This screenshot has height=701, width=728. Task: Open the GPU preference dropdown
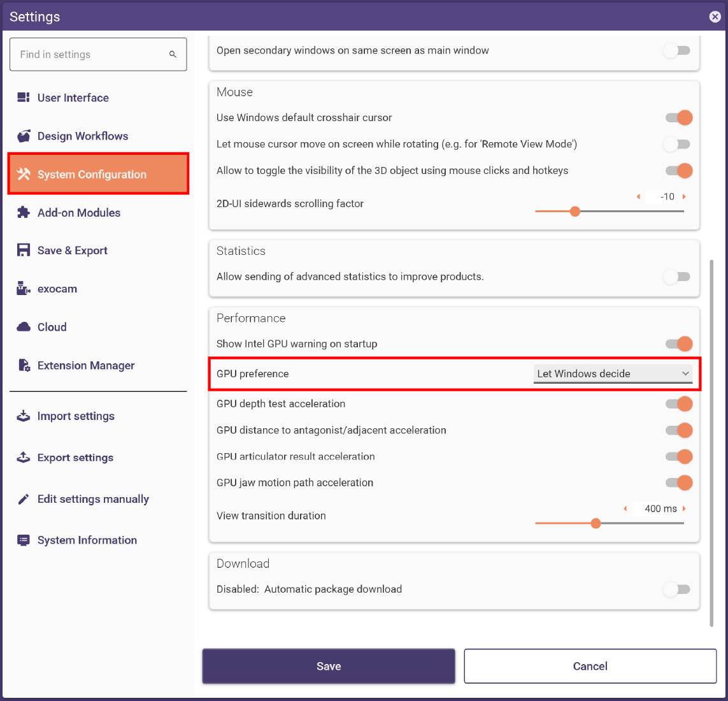pos(613,374)
